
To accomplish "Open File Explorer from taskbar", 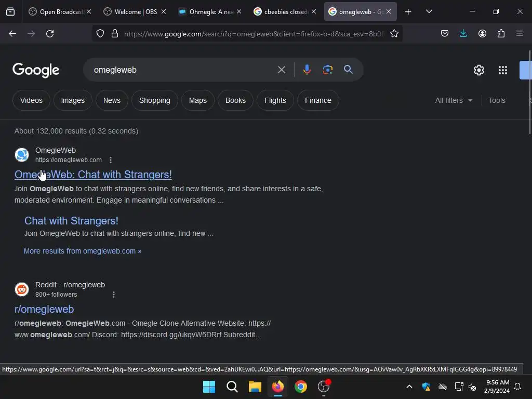I will [x=255, y=387].
